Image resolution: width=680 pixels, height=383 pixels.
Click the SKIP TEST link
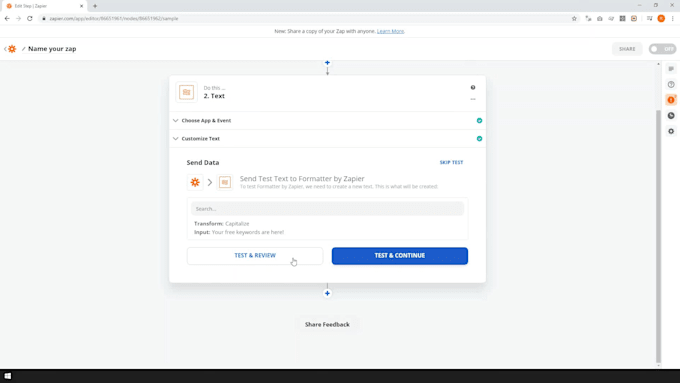pos(451,162)
